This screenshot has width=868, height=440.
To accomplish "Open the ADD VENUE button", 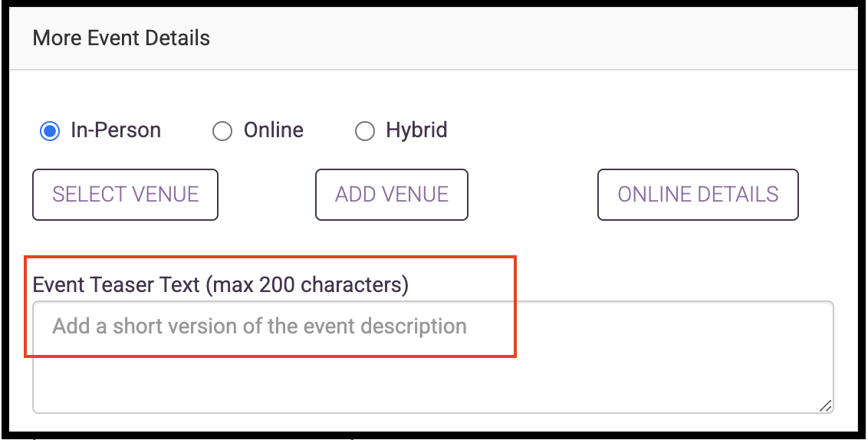I will pyautogui.click(x=392, y=195).
